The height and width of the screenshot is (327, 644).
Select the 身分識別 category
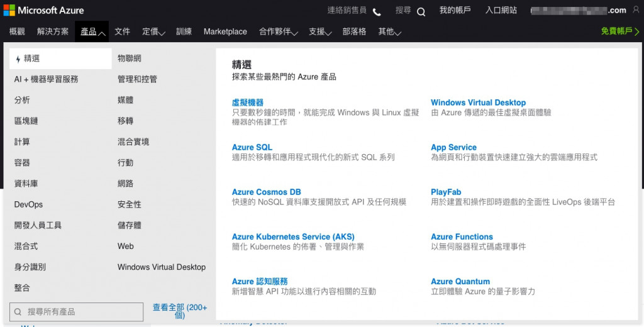pyautogui.click(x=30, y=267)
